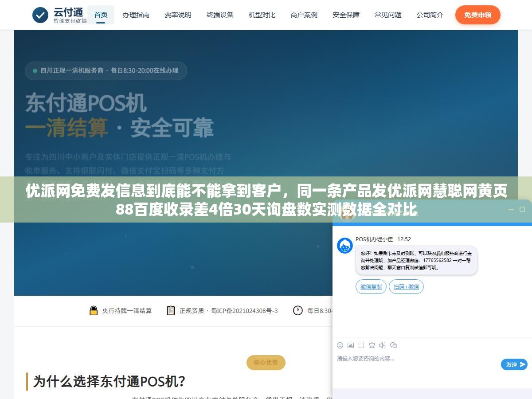Click the headline 东付通POS机

86,103
